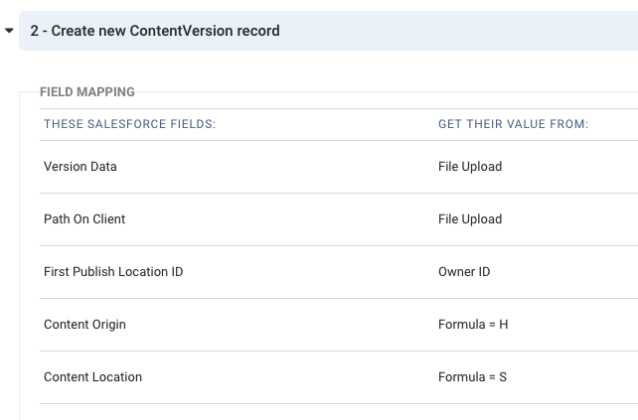Click the '2 - Create new ContentVersion record' header
This screenshot has height=420, width=638.
pyautogui.click(x=154, y=31)
